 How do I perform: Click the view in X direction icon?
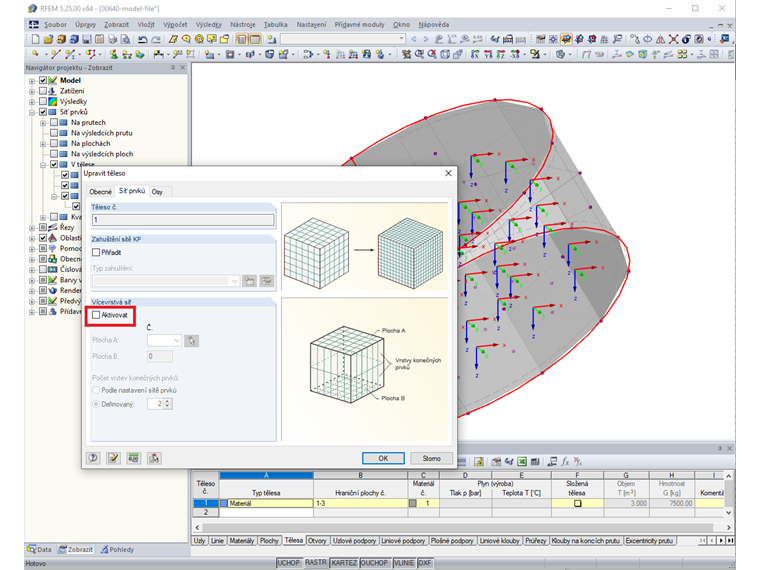pos(475,54)
